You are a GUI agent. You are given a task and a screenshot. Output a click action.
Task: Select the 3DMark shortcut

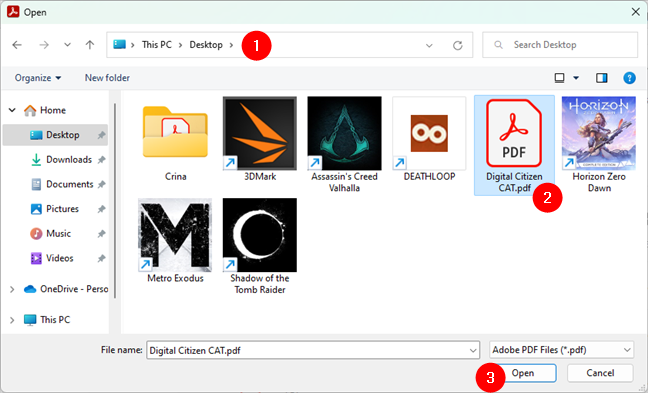[260, 140]
